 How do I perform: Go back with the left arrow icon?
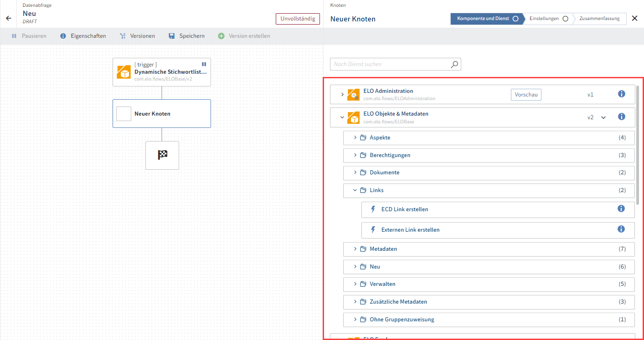pos(8,19)
